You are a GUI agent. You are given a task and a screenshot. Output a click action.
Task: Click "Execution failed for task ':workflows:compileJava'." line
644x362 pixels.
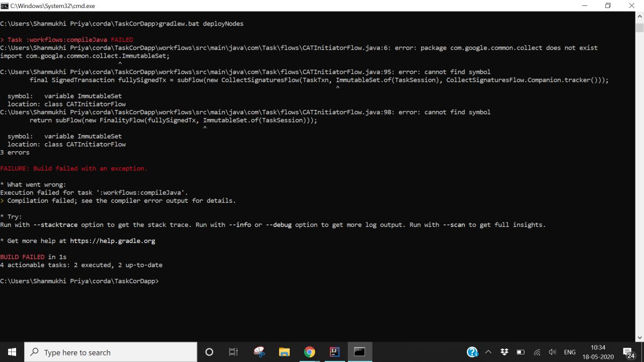(94, 193)
